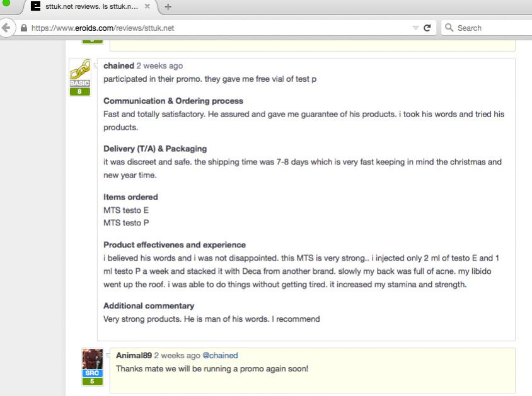Click the flag marker beside chained's review
This screenshot has height=396, width=532.
tap(95, 65)
